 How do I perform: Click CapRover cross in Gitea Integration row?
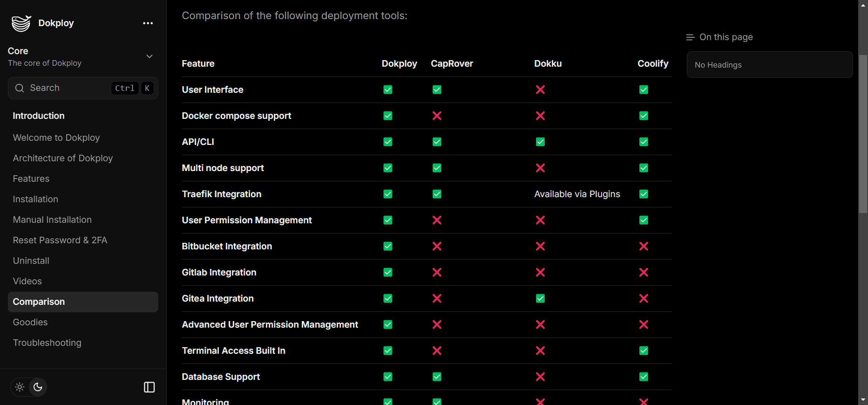tap(437, 298)
